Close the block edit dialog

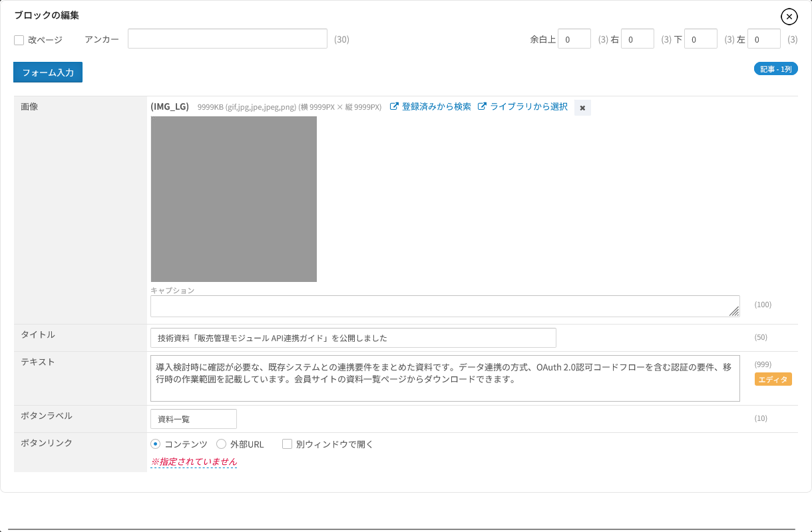click(x=789, y=17)
